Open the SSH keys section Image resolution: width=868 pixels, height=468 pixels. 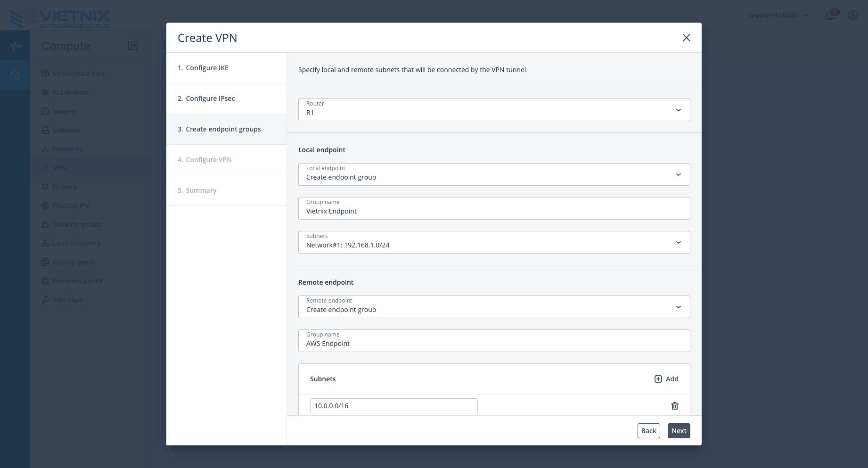(x=67, y=300)
